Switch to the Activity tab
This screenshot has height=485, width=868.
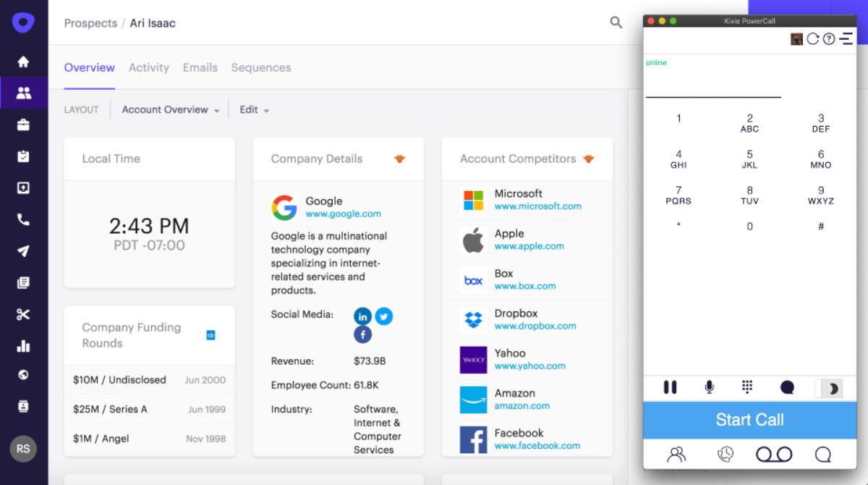click(148, 68)
